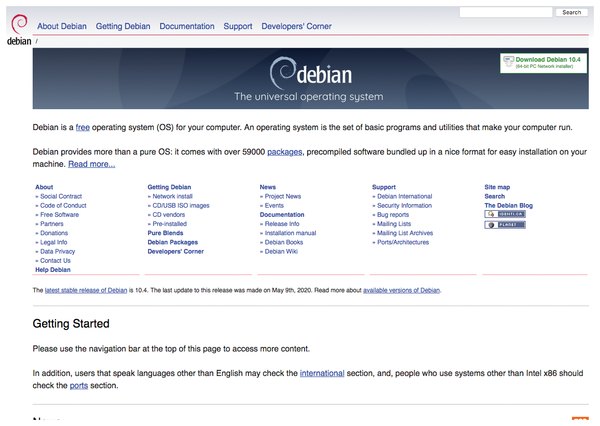Open the Partners link
The image size is (600, 426).
tap(52, 224)
